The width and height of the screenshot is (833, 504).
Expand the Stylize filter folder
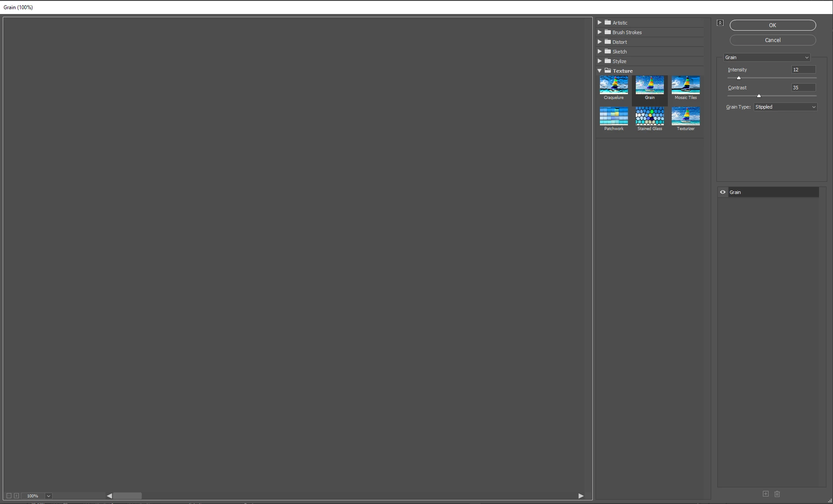(599, 61)
